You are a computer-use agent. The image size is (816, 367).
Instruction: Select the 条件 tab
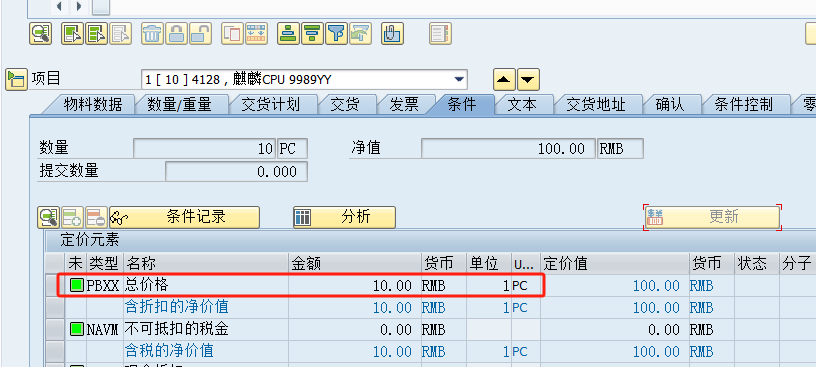(462, 105)
